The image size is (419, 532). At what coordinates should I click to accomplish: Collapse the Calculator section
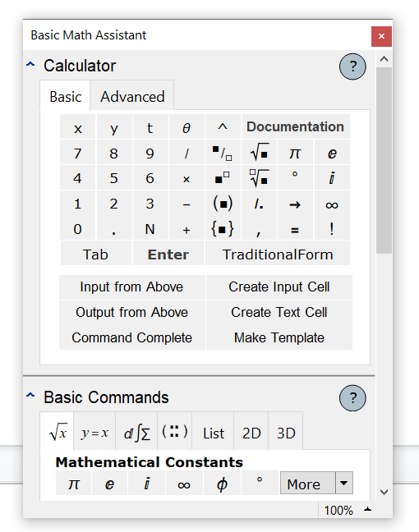(30, 64)
